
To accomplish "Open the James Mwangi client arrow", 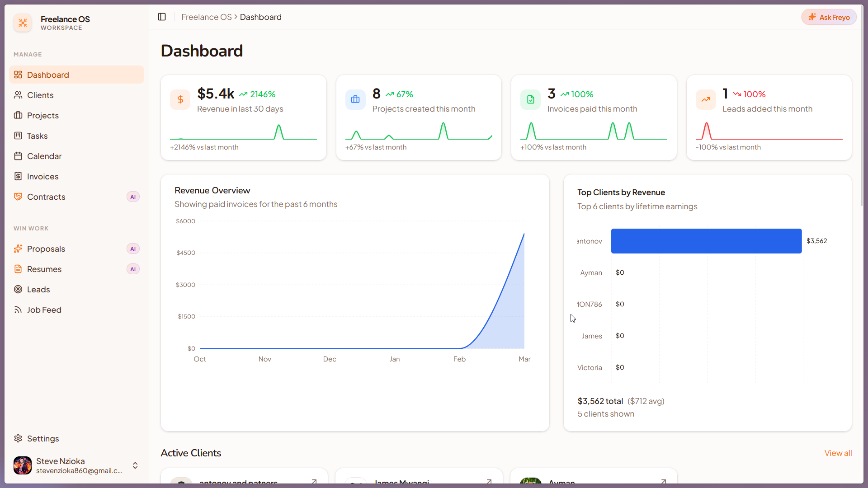I will click(489, 481).
